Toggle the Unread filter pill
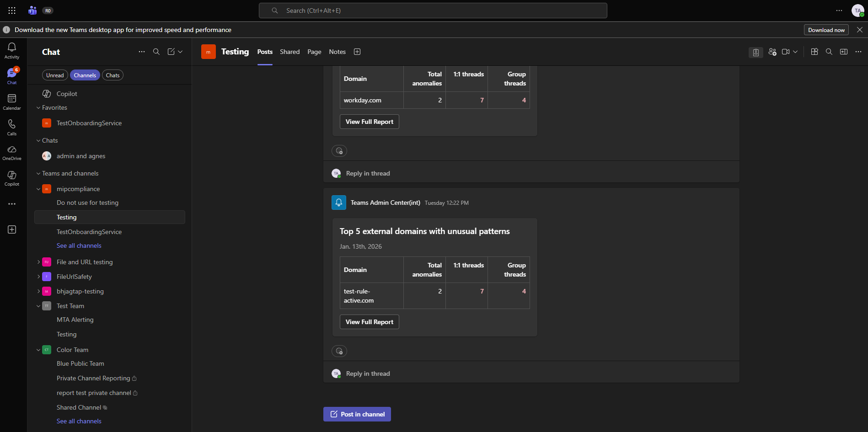Viewport: 868px width, 432px height. (x=55, y=75)
